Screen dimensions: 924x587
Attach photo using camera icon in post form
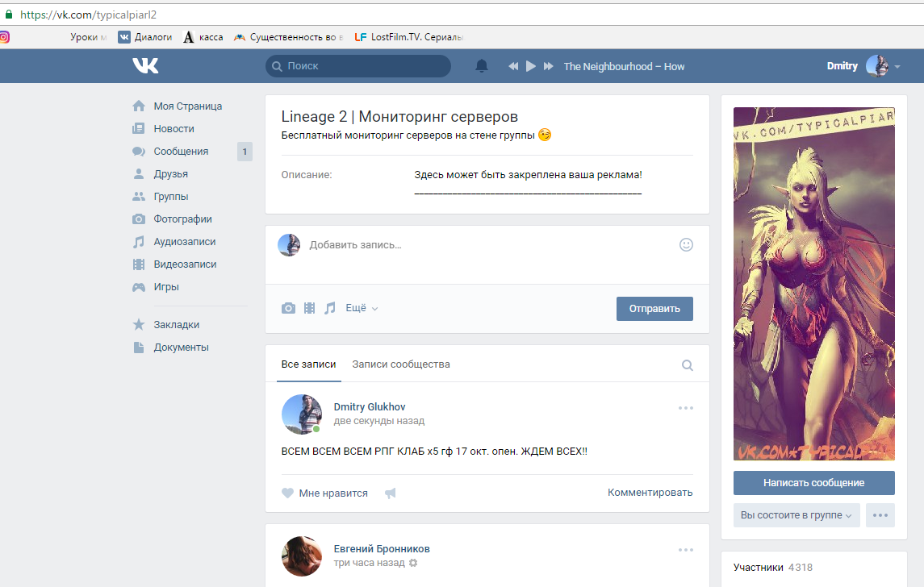(x=288, y=308)
